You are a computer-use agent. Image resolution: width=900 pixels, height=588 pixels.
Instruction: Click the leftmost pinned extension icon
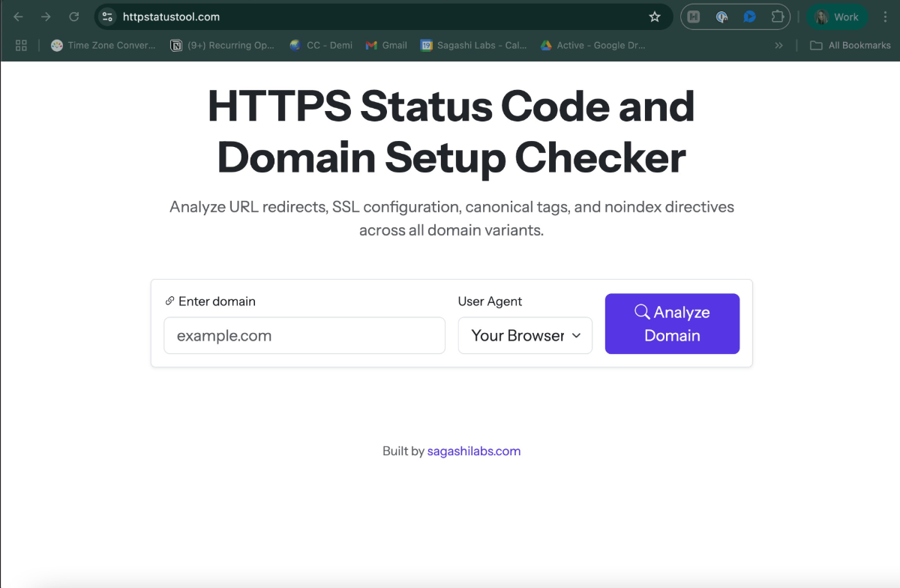point(694,16)
